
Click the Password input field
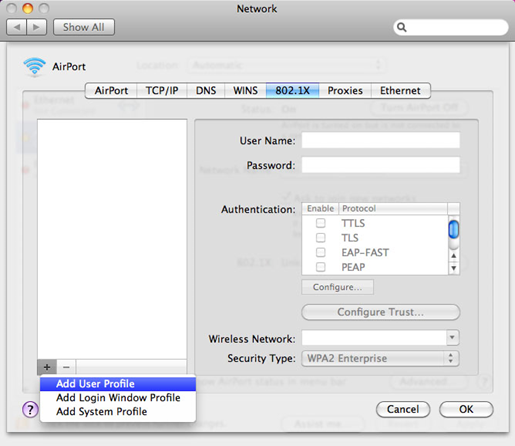pos(381,165)
